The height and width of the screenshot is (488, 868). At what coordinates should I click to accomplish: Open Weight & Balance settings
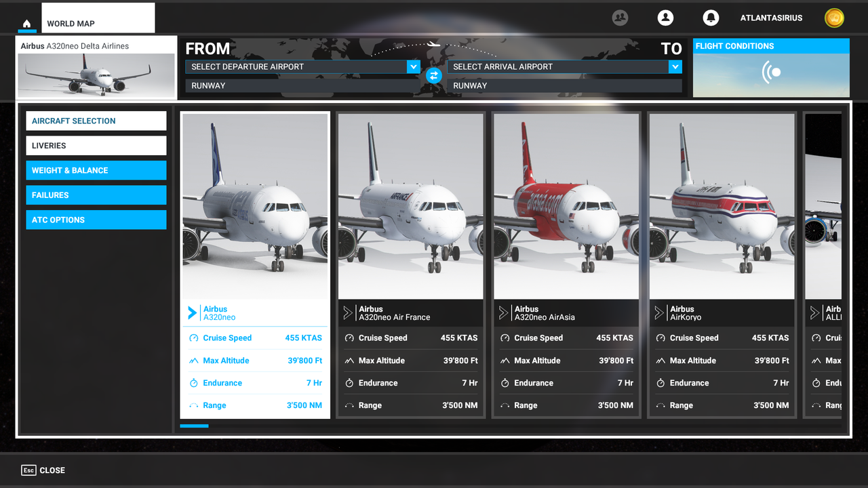[96, 170]
